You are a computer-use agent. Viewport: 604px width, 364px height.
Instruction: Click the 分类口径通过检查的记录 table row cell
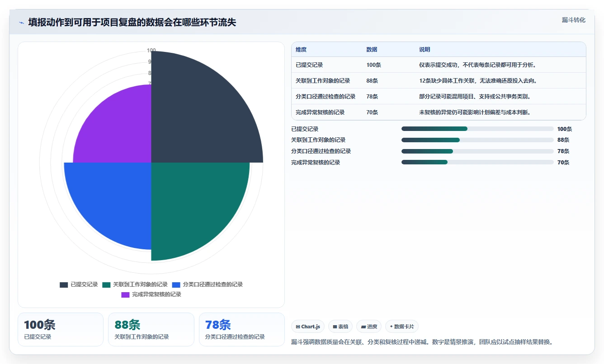click(326, 97)
